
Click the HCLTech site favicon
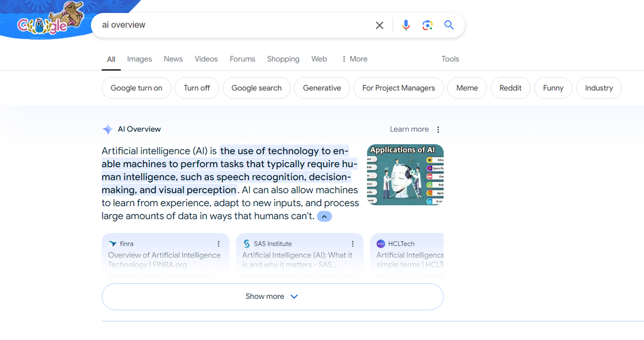click(381, 243)
